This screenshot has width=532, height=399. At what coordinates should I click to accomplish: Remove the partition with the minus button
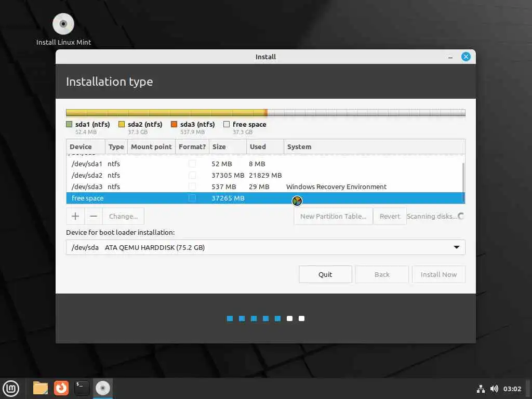(94, 216)
